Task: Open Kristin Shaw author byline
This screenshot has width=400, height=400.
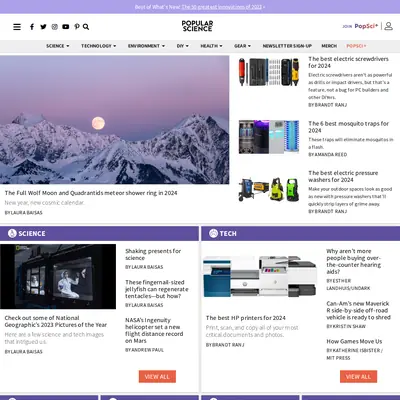Action: [346, 326]
